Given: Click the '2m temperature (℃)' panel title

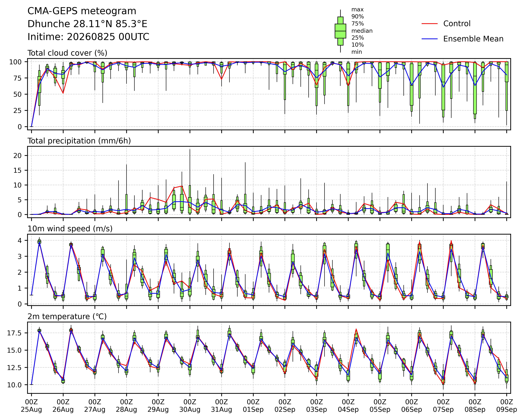Looking at the screenshot, I should (67, 317).
